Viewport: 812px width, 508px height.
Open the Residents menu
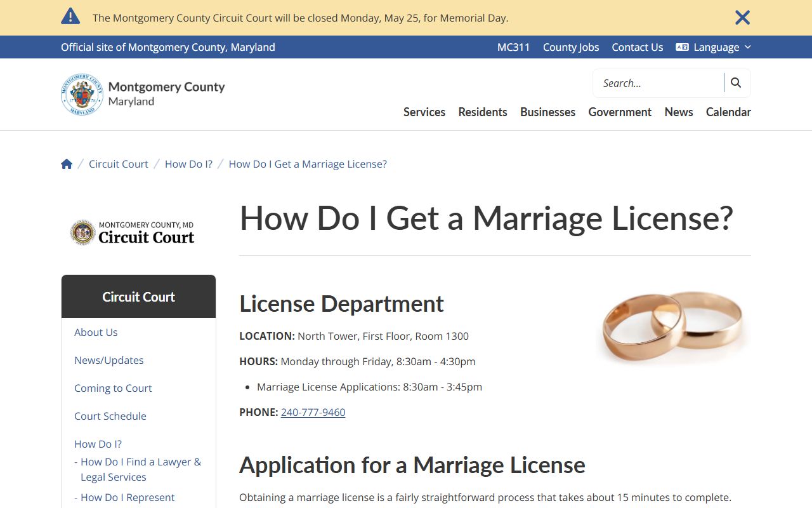point(483,112)
